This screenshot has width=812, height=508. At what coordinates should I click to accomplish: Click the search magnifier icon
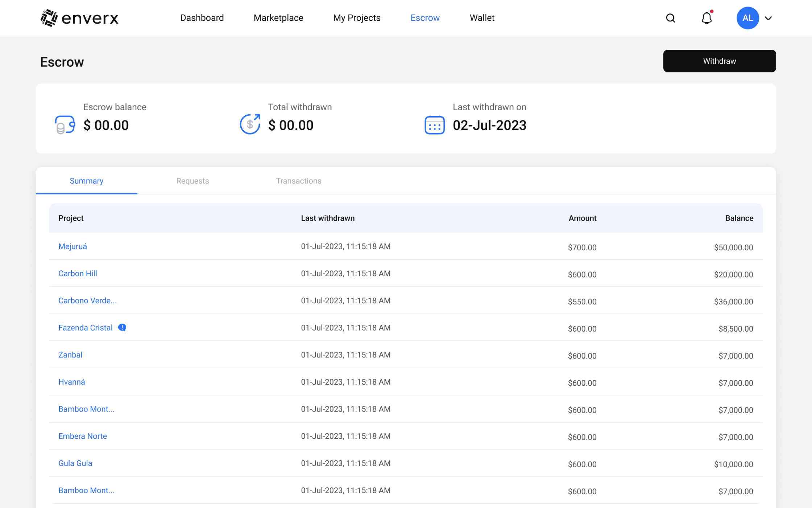[670, 18]
